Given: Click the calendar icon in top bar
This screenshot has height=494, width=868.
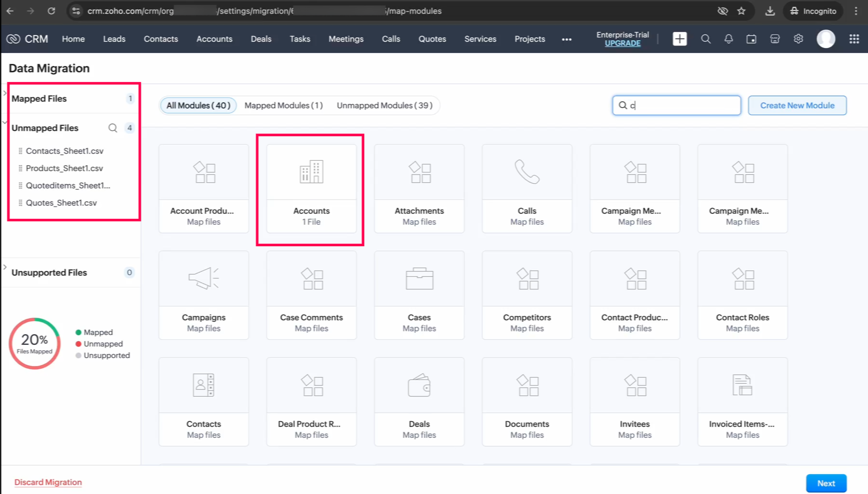Looking at the screenshot, I should [x=751, y=39].
